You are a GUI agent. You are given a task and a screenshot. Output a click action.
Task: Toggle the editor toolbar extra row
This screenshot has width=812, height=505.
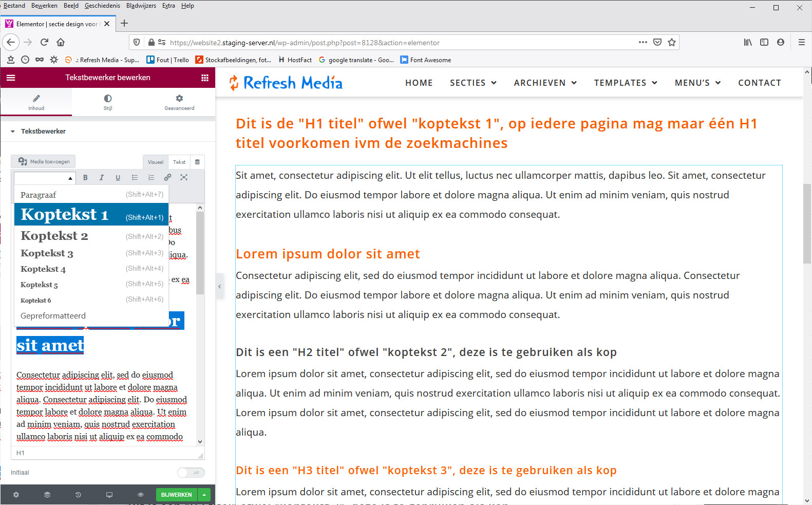coord(197,162)
